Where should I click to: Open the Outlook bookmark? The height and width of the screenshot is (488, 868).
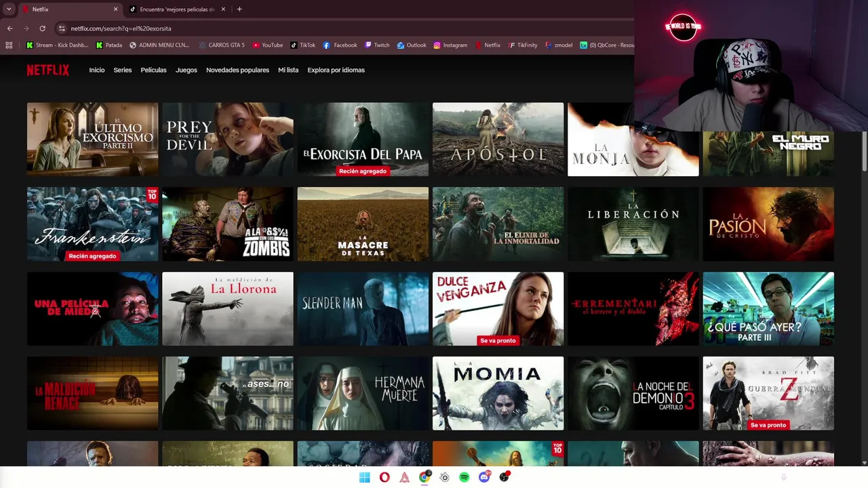coord(412,45)
